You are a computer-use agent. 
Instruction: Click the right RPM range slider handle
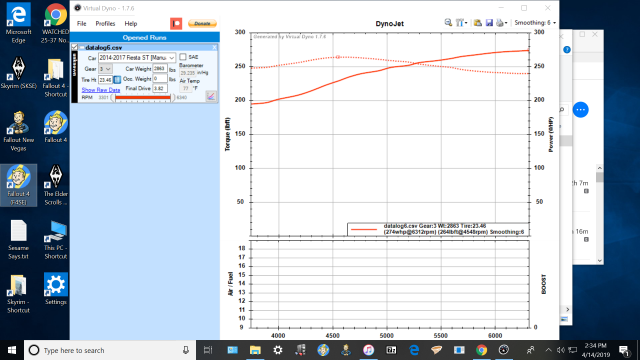tap(173, 98)
